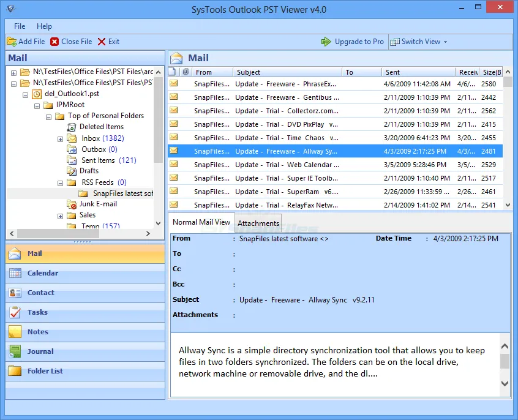Click the Switch View grid icon
The width and height of the screenshot is (518, 420).
pyautogui.click(x=395, y=42)
